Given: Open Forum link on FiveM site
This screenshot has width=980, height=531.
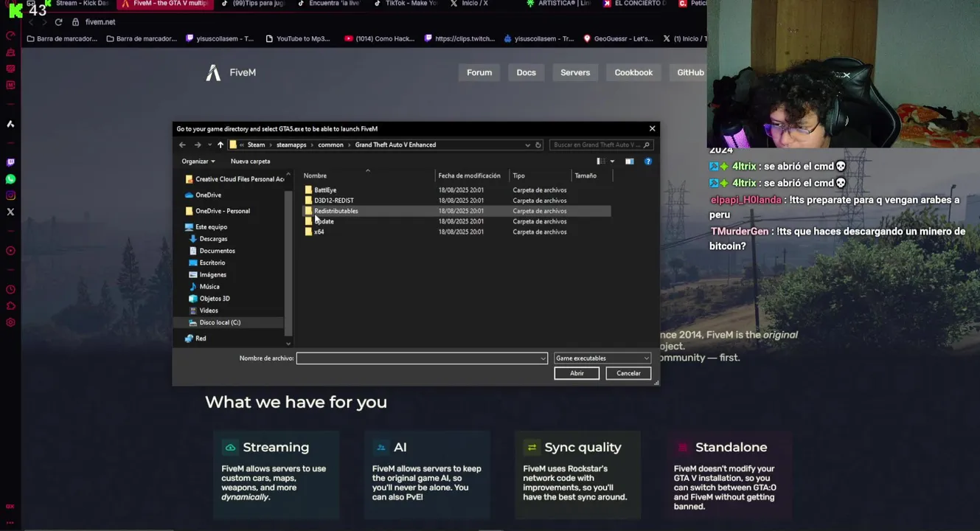Looking at the screenshot, I should coord(479,72).
